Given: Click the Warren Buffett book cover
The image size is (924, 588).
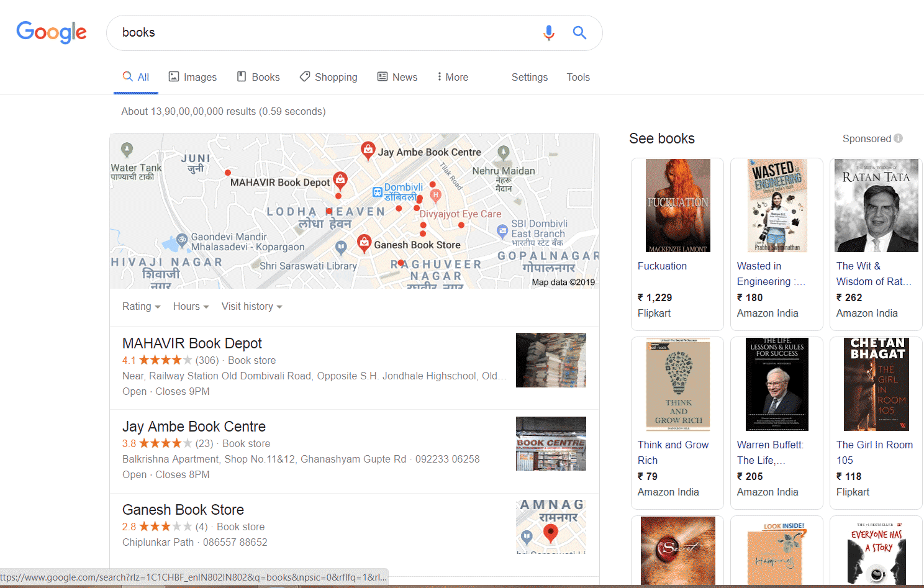Looking at the screenshot, I should click(x=777, y=384).
